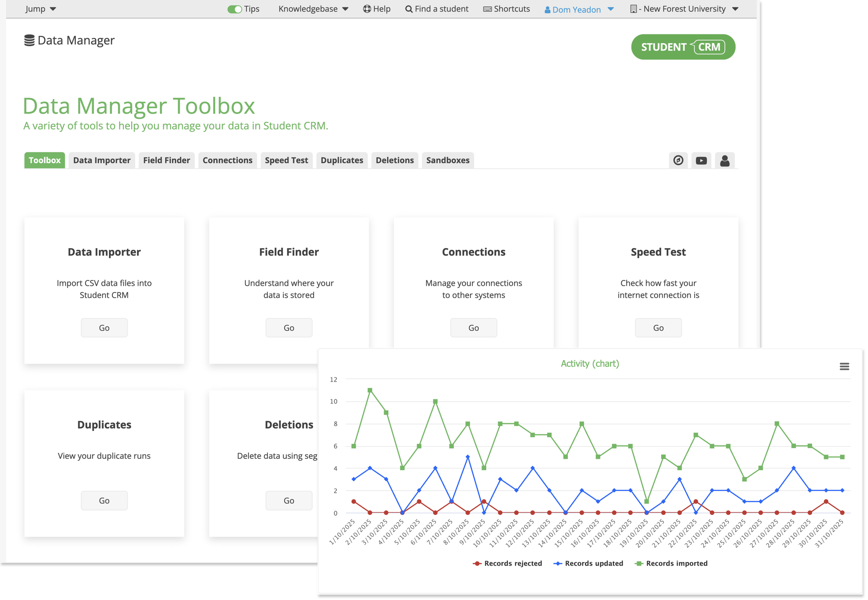Toggle Records imported legend series
Image resolution: width=868 pixels, height=600 pixels.
tap(671, 563)
